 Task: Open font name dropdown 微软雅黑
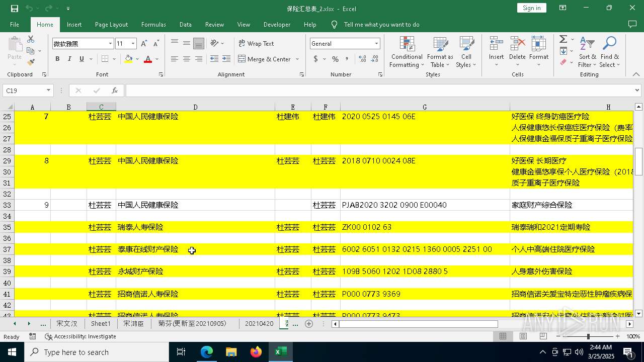click(110, 44)
